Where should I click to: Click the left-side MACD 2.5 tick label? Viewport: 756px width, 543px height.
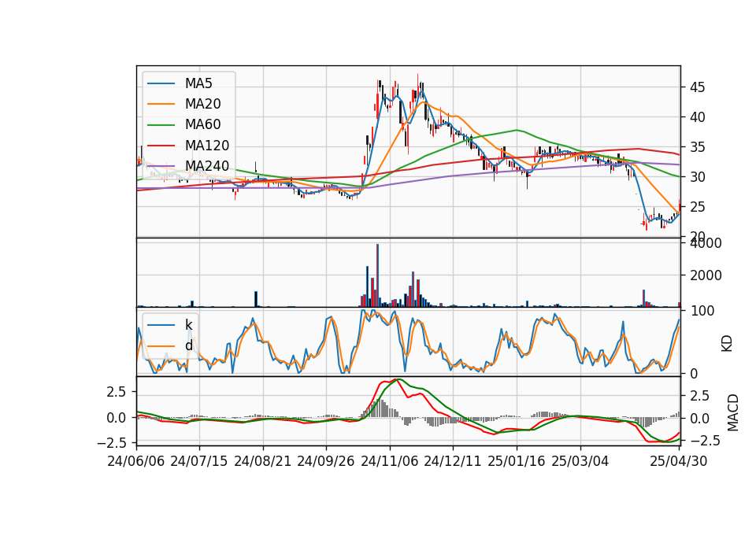(x=117, y=392)
